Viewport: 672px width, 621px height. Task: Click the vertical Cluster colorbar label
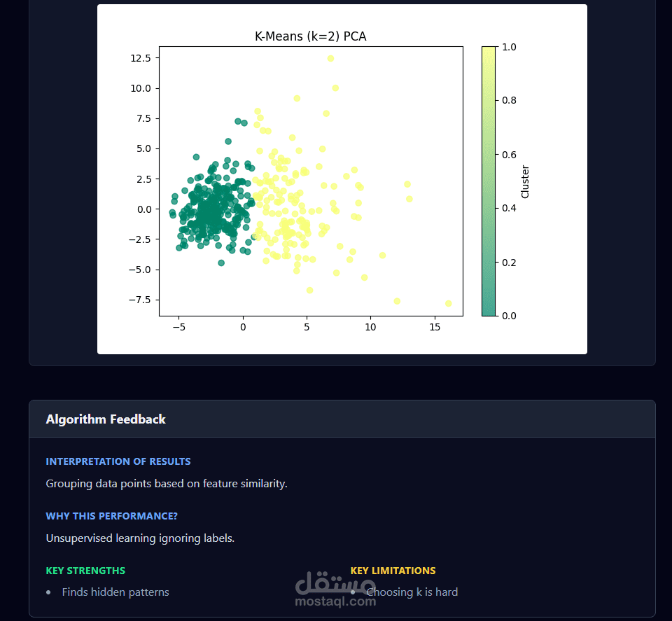pos(525,181)
